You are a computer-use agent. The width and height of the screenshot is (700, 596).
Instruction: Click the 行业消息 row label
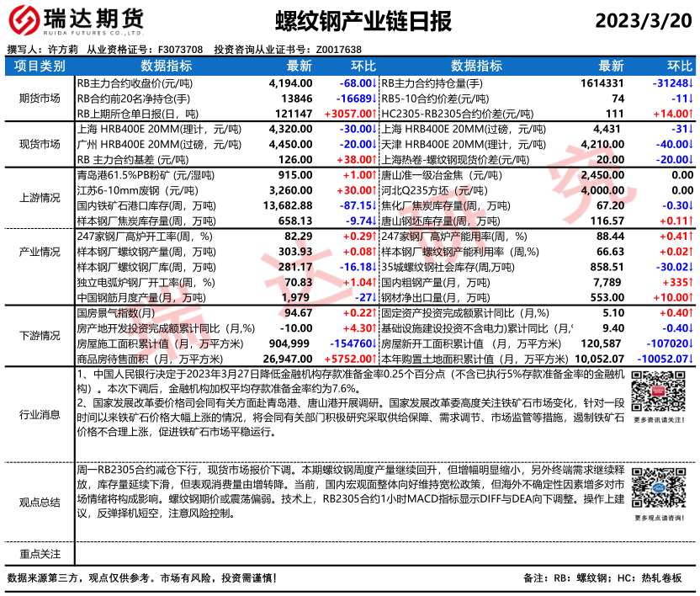tap(40, 413)
